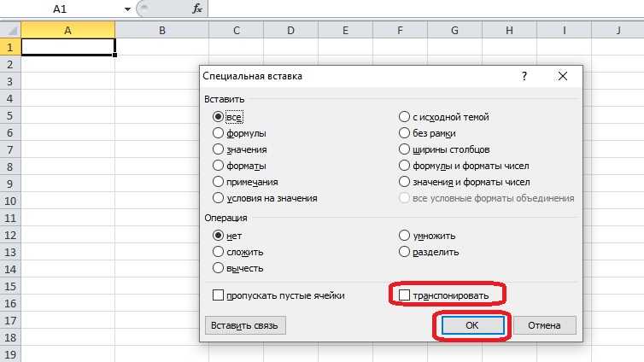Select column G header
Viewport: 644px width, 362px height.
coord(454,31)
